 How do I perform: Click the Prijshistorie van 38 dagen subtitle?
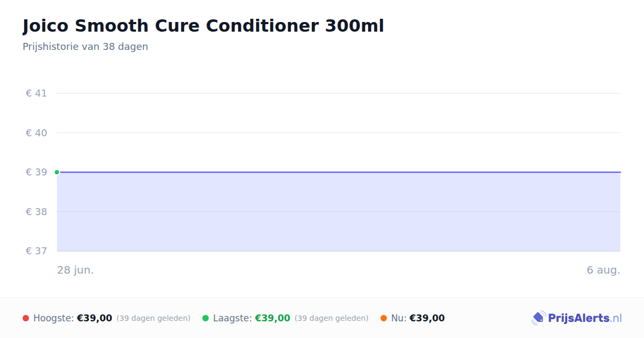coord(85,47)
